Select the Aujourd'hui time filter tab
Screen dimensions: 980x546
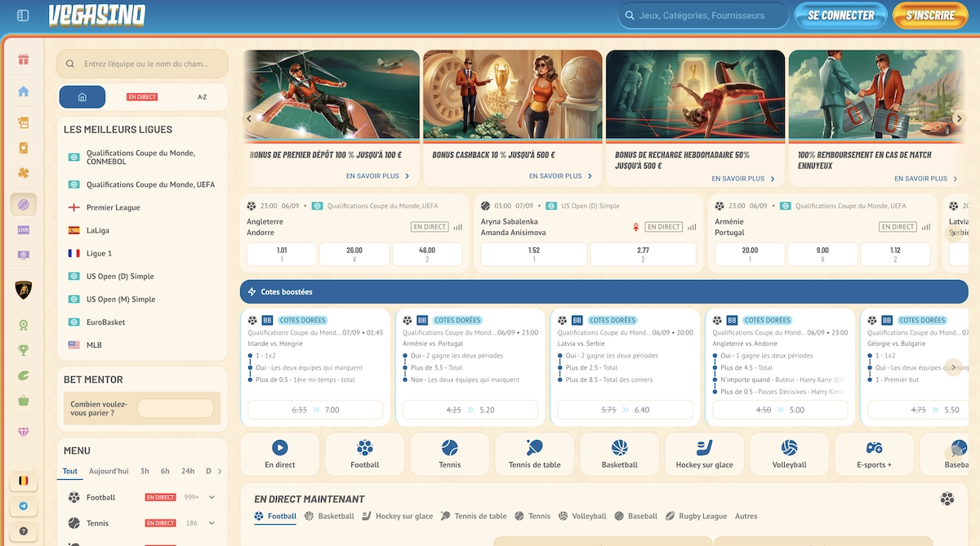109,471
